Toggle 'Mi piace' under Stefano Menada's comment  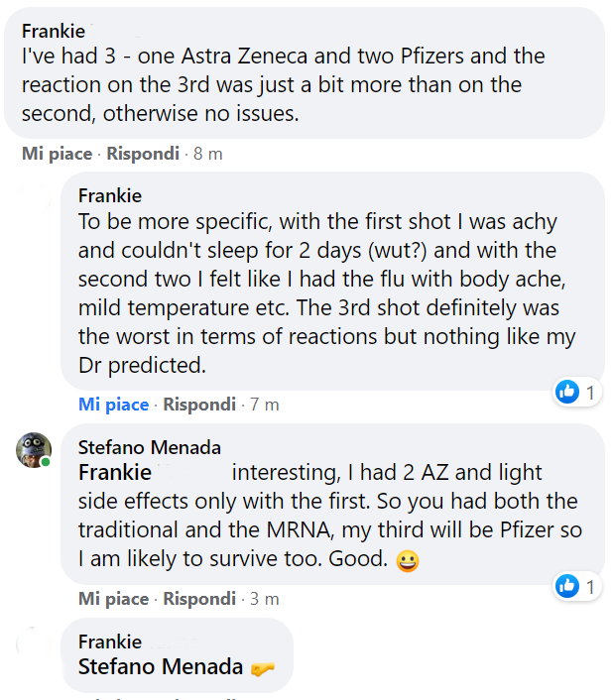tap(113, 599)
